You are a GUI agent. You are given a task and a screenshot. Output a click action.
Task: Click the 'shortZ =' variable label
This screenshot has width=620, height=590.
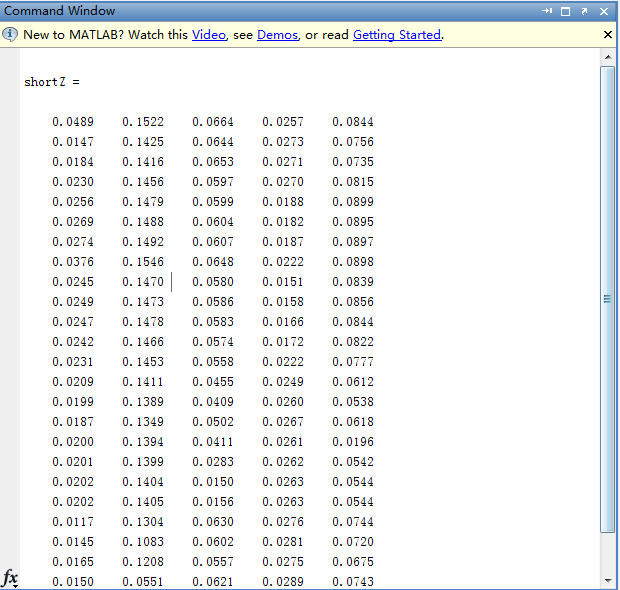pyautogui.click(x=52, y=82)
